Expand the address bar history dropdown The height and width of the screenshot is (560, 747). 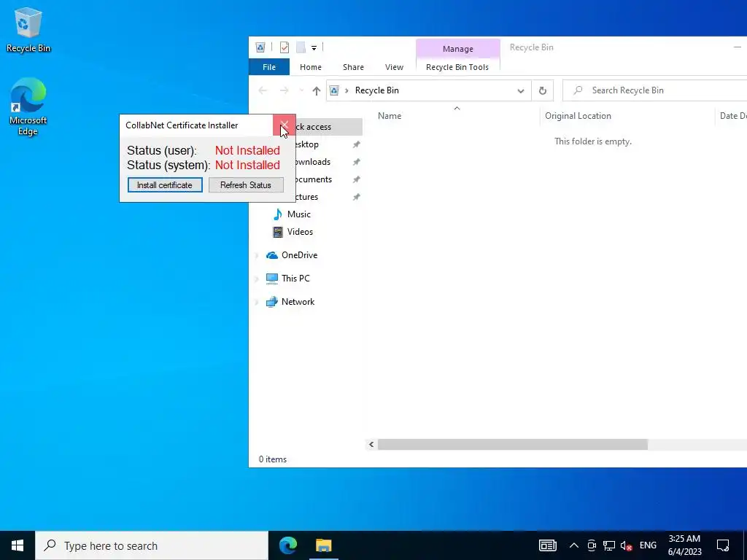pyautogui.click(x=521, y=90)
